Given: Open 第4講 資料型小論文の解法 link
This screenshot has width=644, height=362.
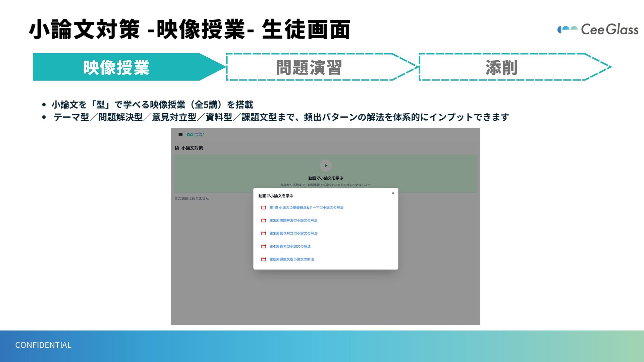Looking at the screenshot, I should tap(290, 247).
